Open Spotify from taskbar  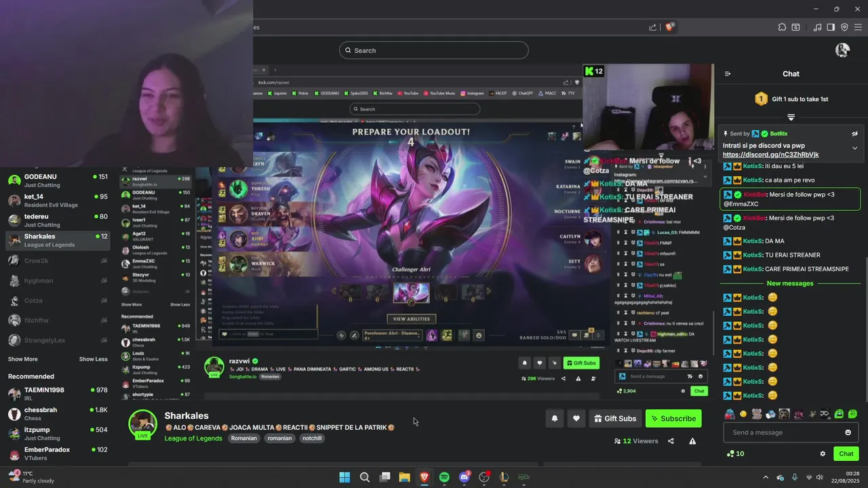[x=444, y=477]
